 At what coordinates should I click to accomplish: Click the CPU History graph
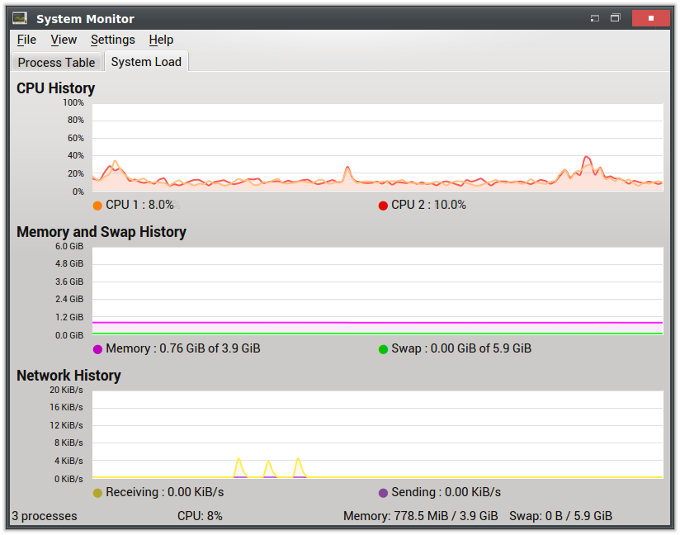pos(377,147)
